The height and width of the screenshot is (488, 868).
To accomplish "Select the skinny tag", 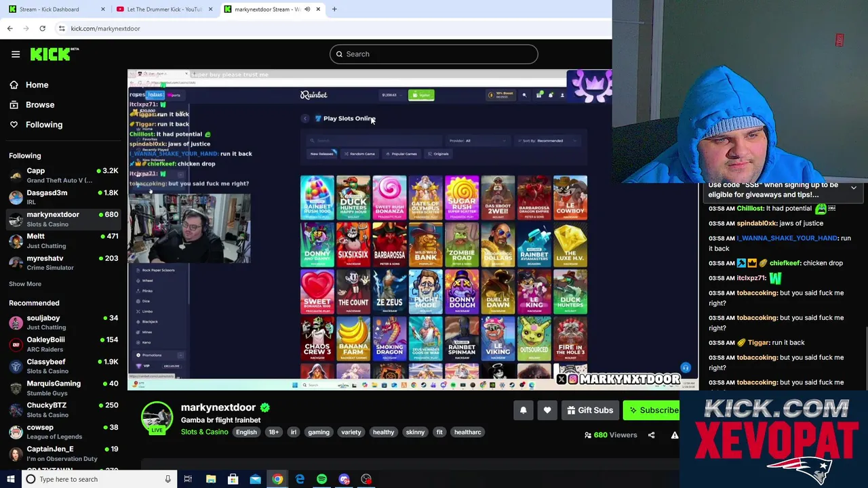I will coord(415,432).
